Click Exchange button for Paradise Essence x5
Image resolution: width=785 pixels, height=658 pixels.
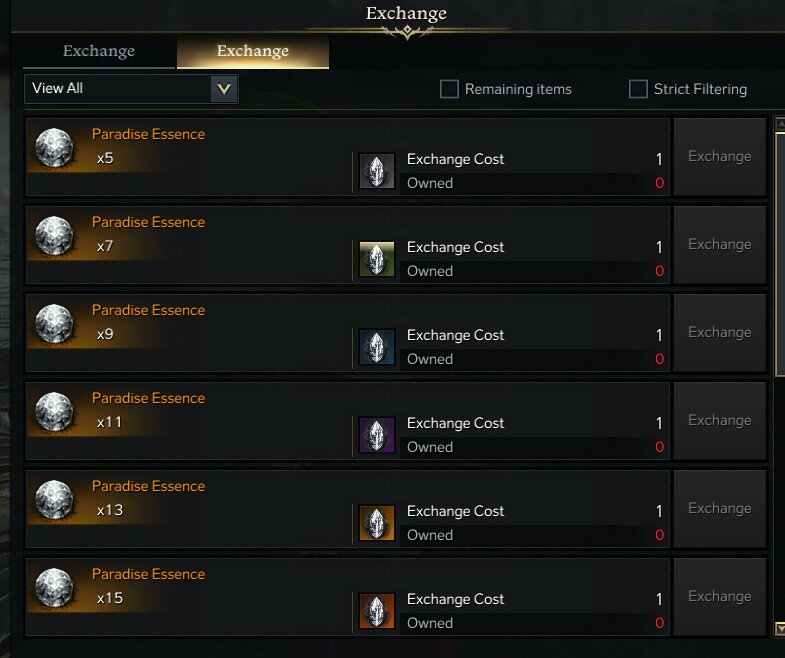coord(719,157)
